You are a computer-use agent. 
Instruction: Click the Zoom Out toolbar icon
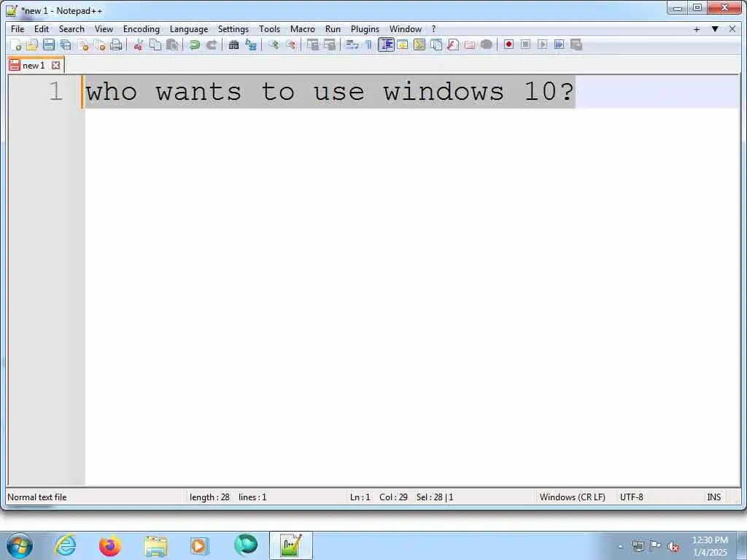pos(290,44)
